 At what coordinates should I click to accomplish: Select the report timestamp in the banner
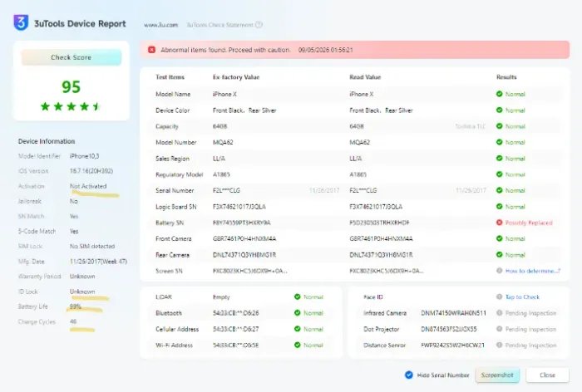point(326,50)
